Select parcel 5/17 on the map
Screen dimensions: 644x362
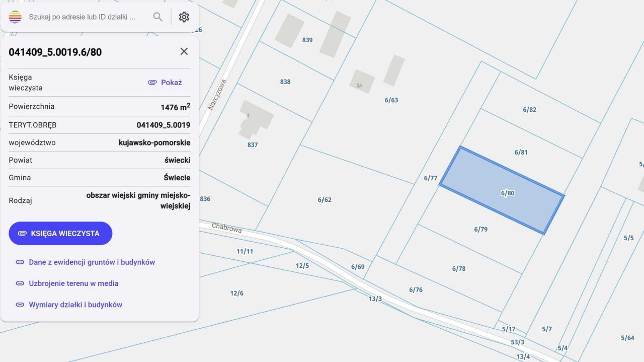[509, 329]
